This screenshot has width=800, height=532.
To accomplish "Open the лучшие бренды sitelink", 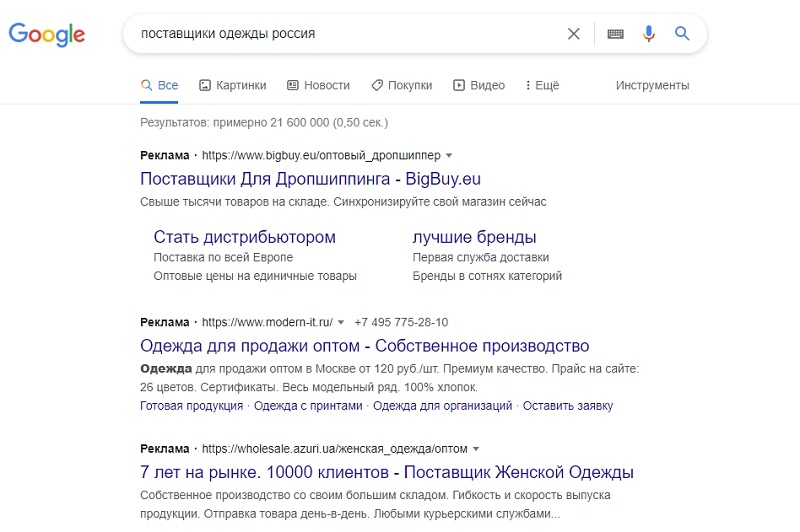I will tap(474, 237).
